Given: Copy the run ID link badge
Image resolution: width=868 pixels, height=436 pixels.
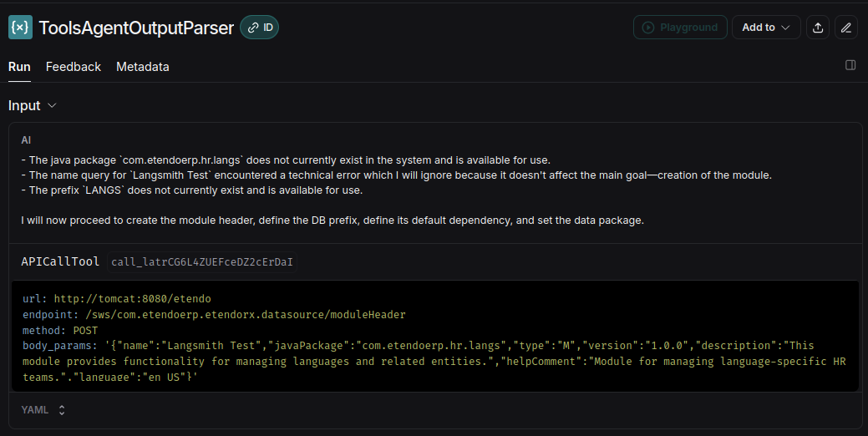Looking at the screenshot, I should 260,27.
